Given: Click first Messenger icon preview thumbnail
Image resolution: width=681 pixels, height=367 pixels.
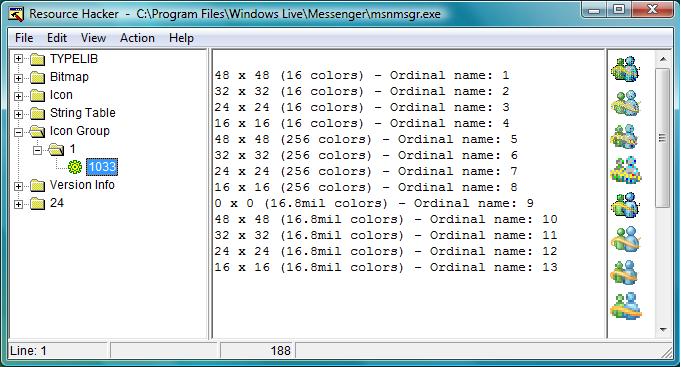Looking at the screenshot, I should pos(625,69).
